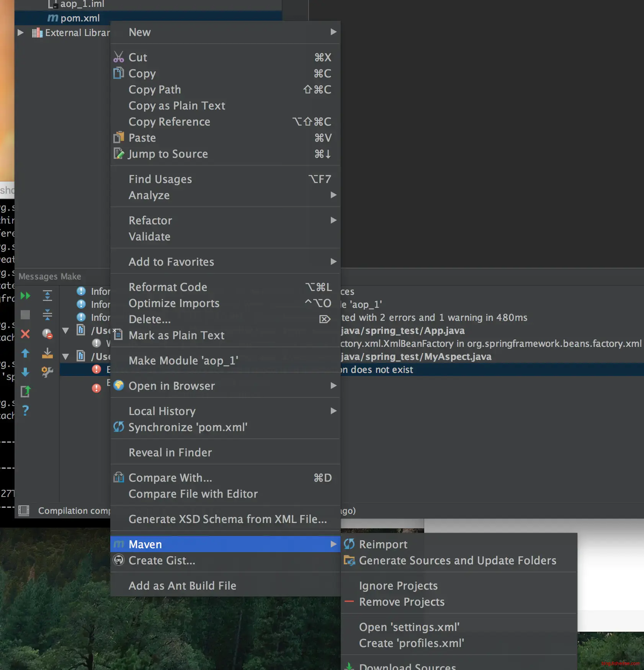The image size is (644, 670).
Task: Click Open 'settings.xml' in Maven submenu
Action: coord(409,627)
